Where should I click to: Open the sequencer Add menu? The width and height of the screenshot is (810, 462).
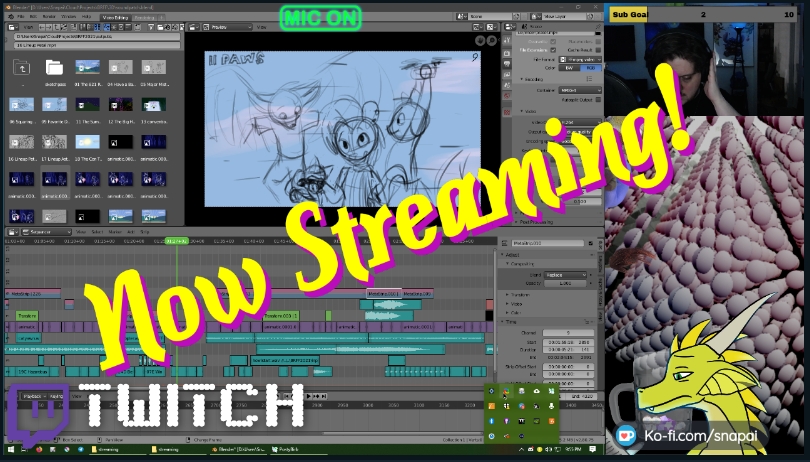pyautogui.click(x=131, y=232)
